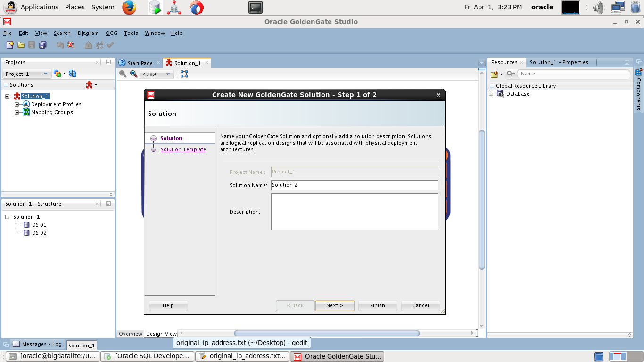
Task: Click the Connect plug toolbar icon
Action: coord(60,45)
